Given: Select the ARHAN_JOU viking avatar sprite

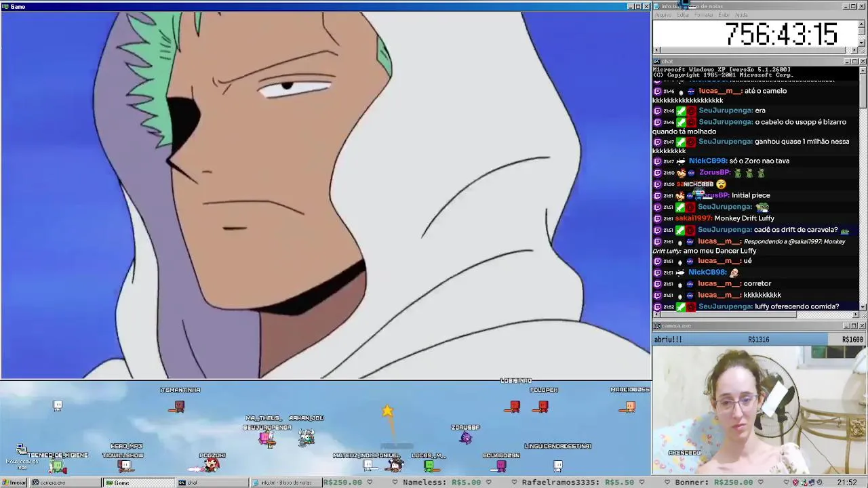Looking at the screenshot, I should 307,437.
